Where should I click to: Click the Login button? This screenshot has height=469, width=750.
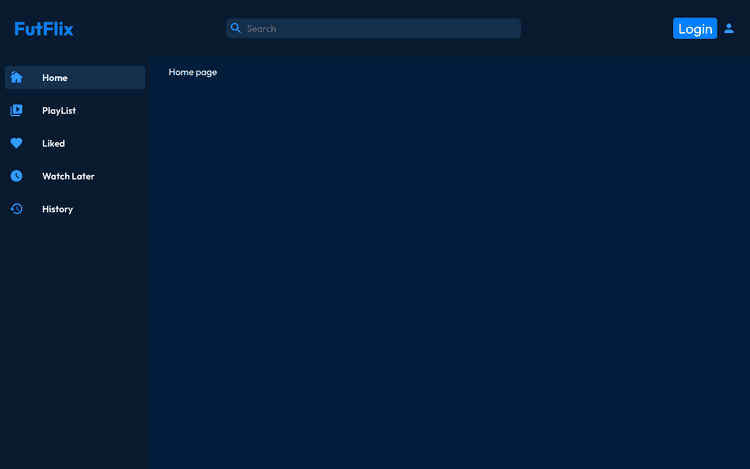tap(695, 29)
